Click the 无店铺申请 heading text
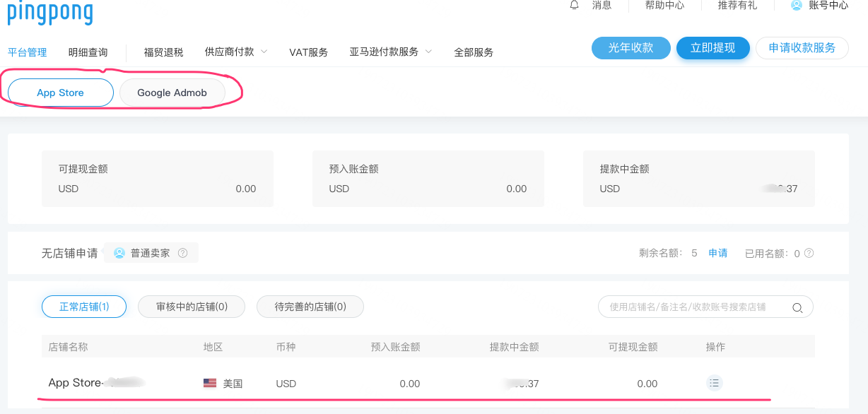Viewport: 868px width, 414px height. click(x=70, y=253)
